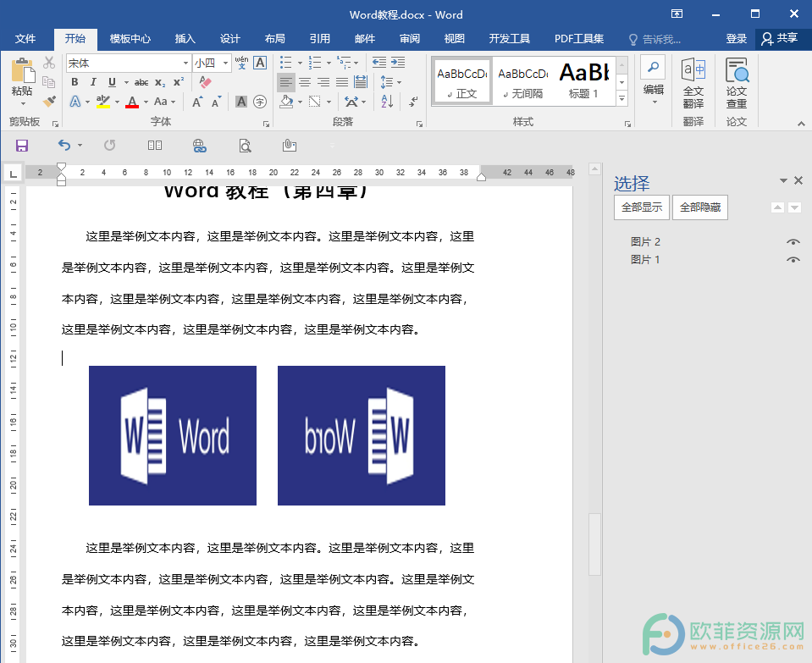Click the Save icon in quick toolbar
Image resolution: width=812 pixels, height=663 pixels.
(22, 146)
